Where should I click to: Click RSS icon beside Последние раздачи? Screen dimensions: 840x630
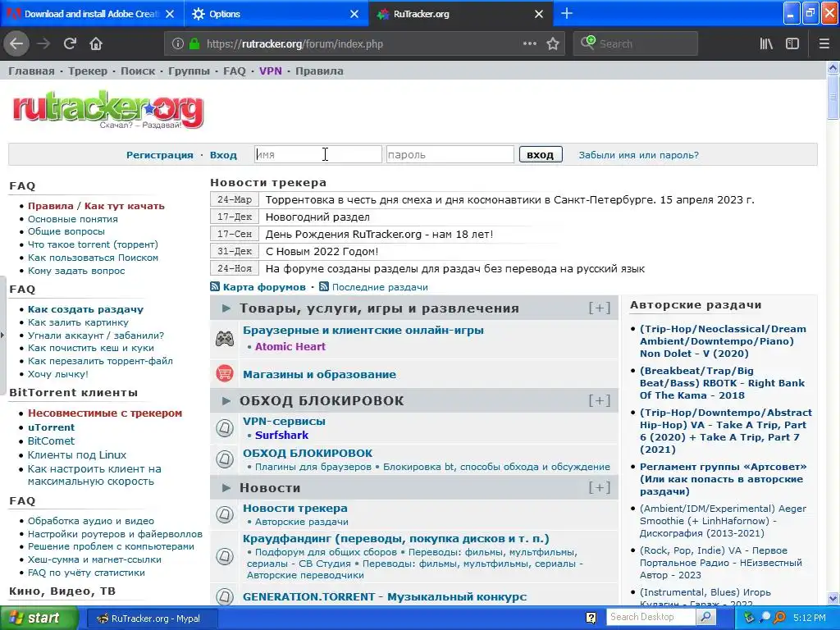[x=323, y=286]
